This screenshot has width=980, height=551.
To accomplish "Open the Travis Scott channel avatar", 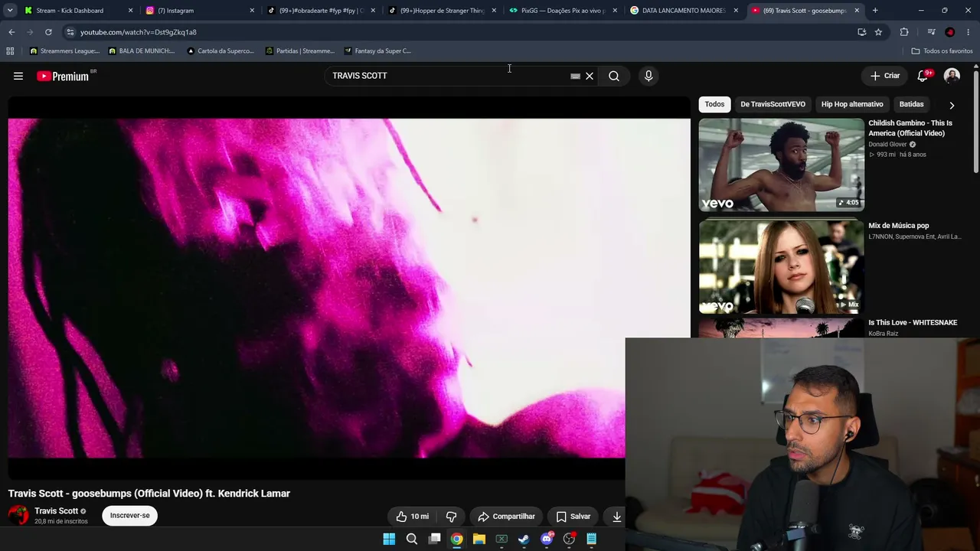I will coord(18,515).
